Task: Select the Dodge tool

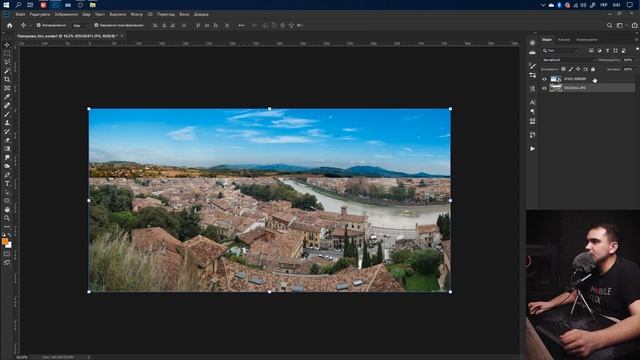Action: coord(7,166)
